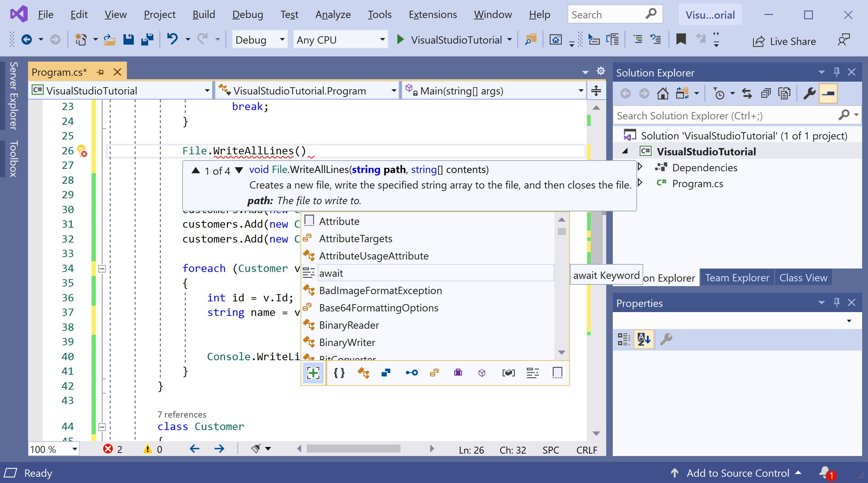Open the File menu
Screen dimensions: 868x483
point(45,15)
